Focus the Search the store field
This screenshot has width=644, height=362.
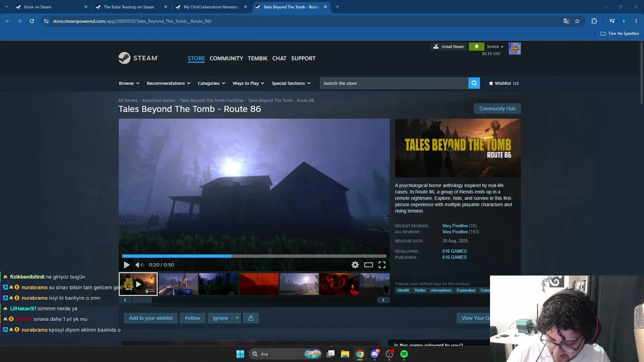pyautogui.click(x=394, y=83)
